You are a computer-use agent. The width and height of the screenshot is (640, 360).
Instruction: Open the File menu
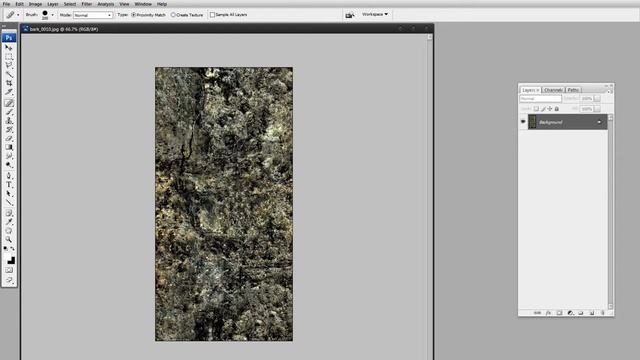coord(6,4)
